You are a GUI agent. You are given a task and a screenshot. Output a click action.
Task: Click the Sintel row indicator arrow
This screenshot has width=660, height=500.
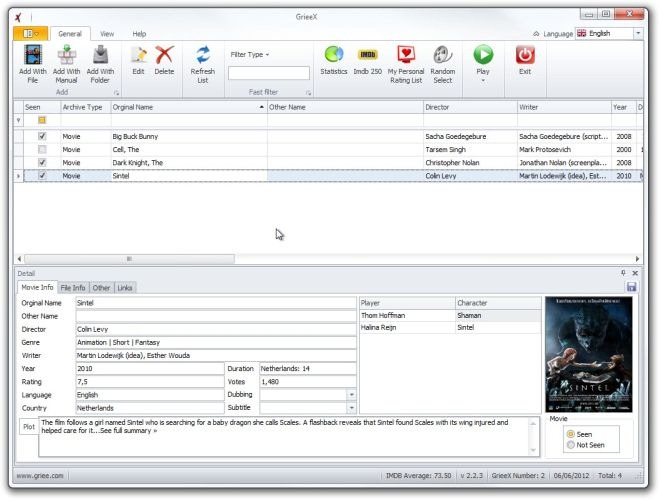pyautogui.click(x=19, y=176)
